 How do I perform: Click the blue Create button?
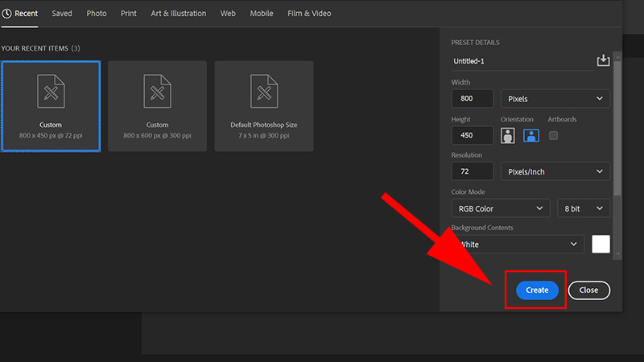[537, 290]
